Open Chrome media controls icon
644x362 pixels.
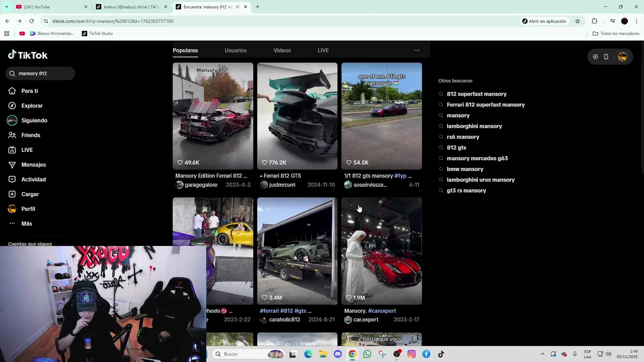coord(612,21)
